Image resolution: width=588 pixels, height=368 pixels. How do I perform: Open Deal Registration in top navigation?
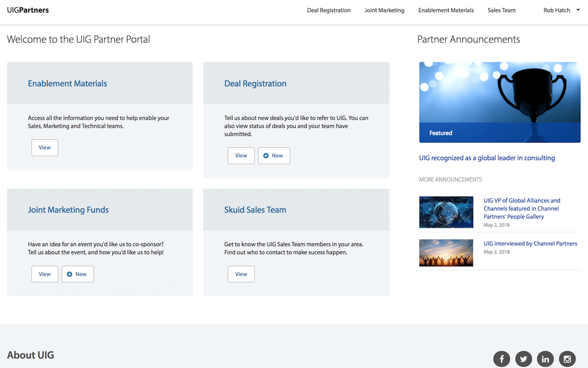point(328,10)
